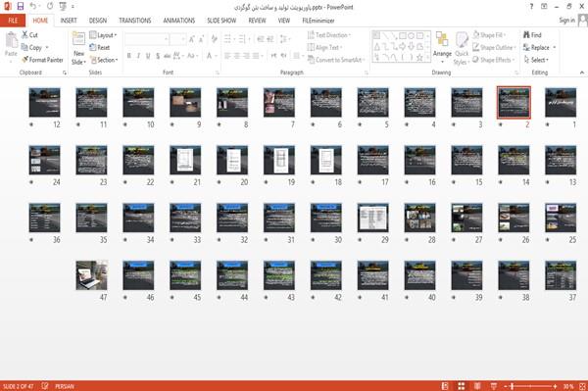The width and height of the screenshot is (588, 391).
Task: Click Decrease Font Size icon
Action: [202, 39]
